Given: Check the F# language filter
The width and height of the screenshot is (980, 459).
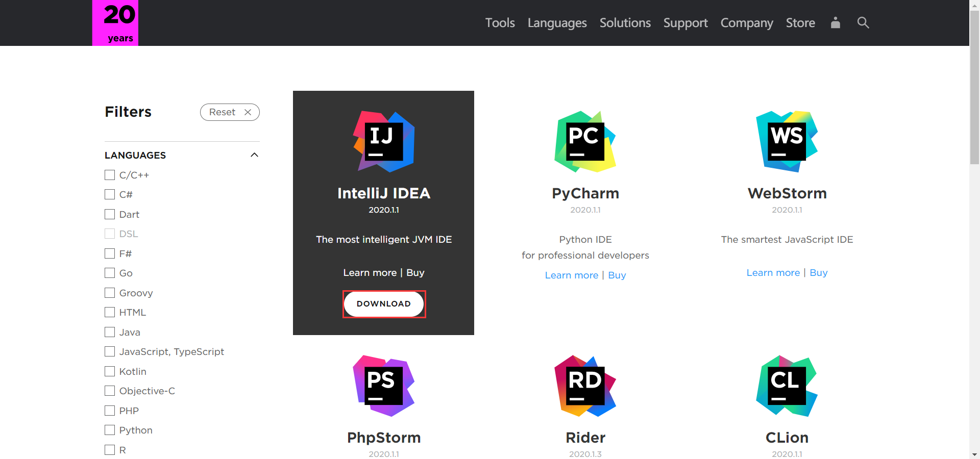Looking at the screenshot, I should (x=110, y=253).
